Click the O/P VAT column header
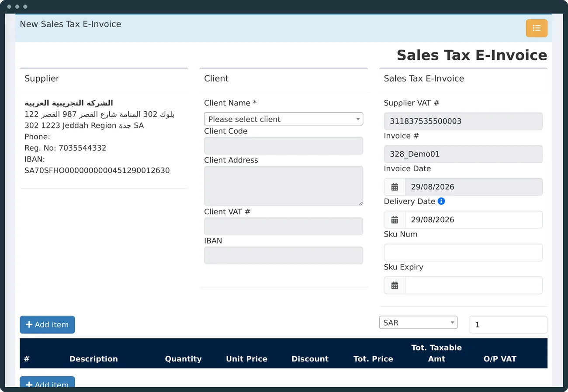Viewport: 568px width, 392px height. click(x=500, y=359)
